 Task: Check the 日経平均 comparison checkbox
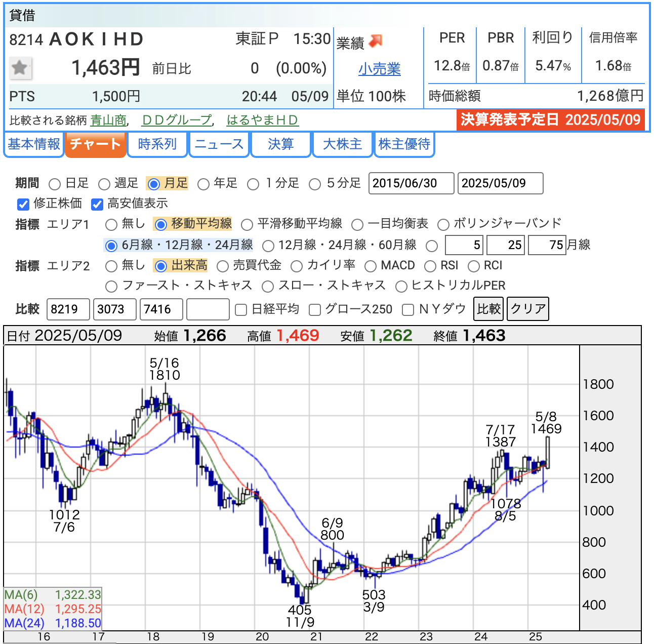[241, 310]
